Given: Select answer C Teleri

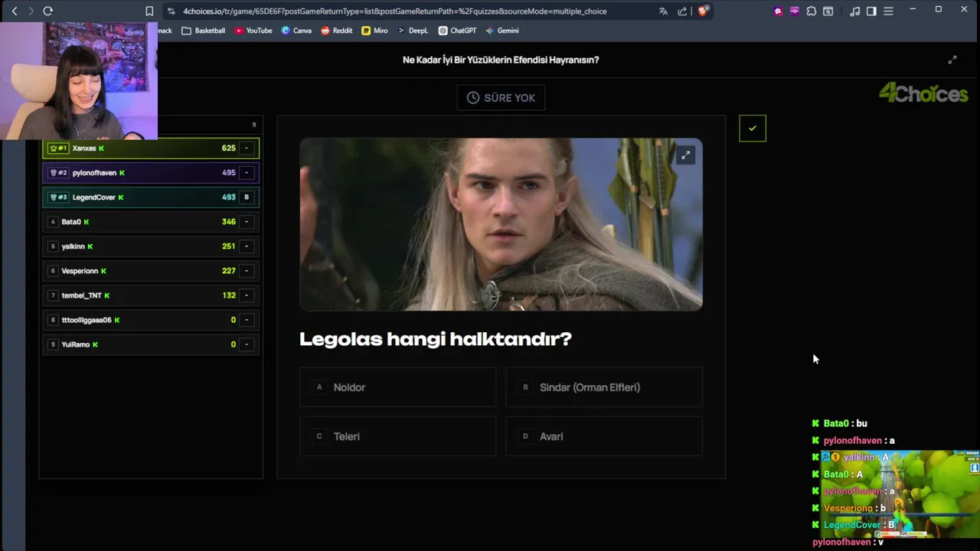Looking at the screenshot, I should coord(398,436).
